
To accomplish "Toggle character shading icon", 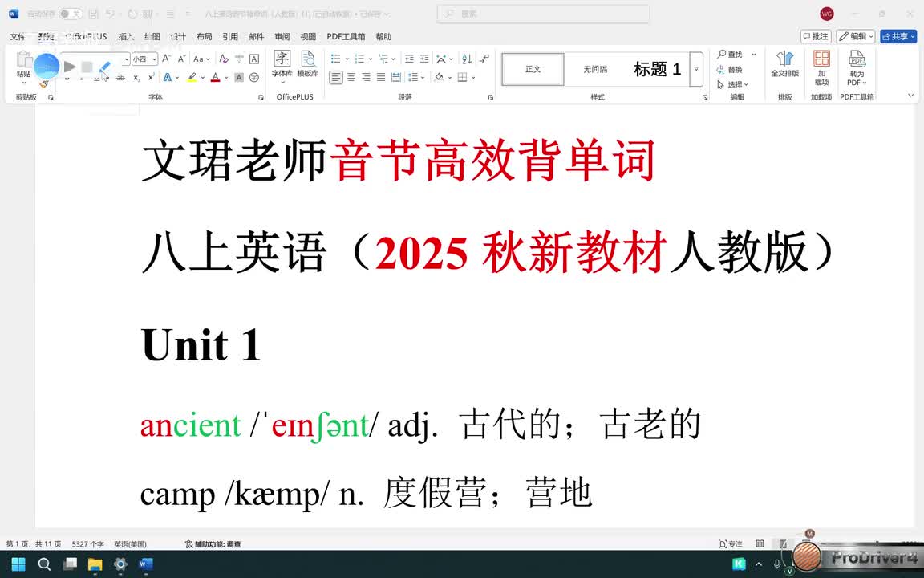I will tap(239, 77).
